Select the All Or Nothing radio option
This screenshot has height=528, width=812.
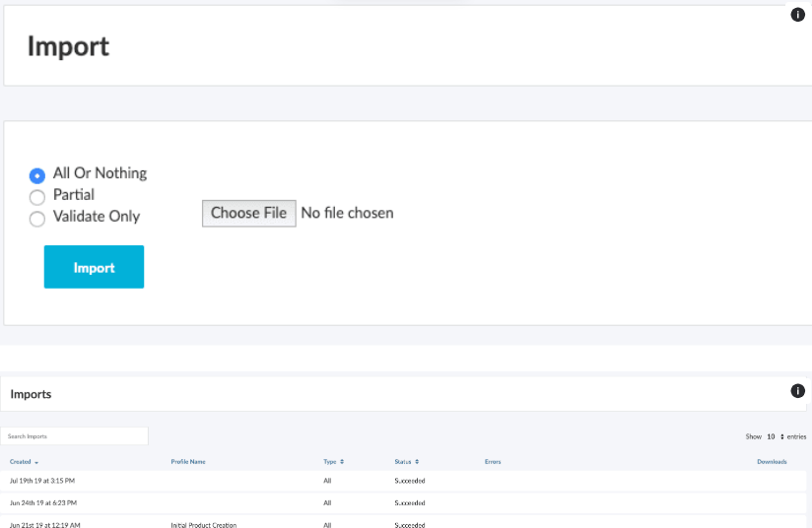pos(37,175)
